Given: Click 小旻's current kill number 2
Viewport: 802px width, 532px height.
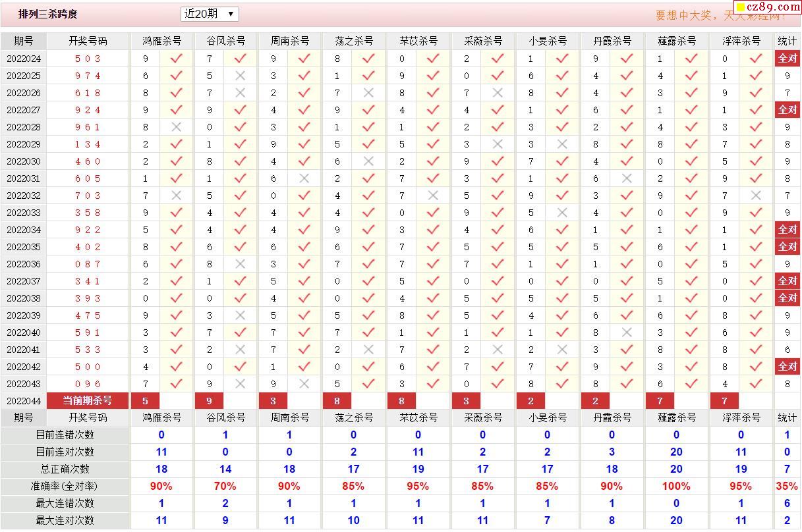Looking at the screenshot, I should (530, 400).
